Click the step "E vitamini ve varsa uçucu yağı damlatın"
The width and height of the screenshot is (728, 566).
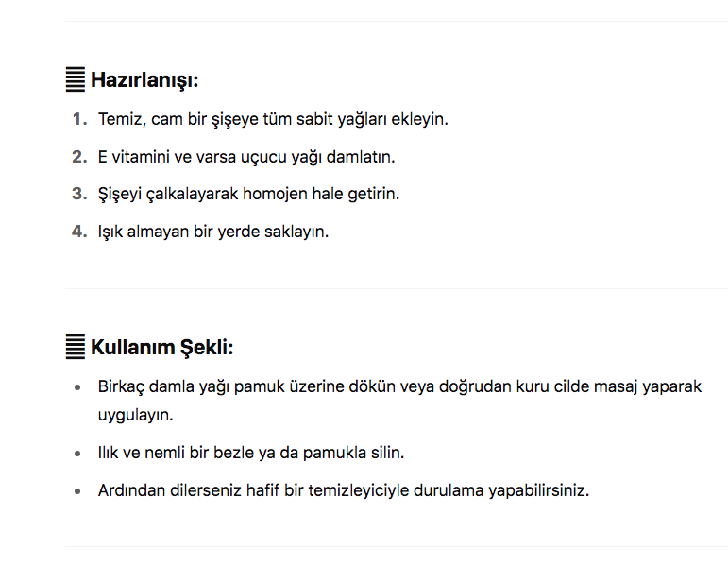point(246,157)
